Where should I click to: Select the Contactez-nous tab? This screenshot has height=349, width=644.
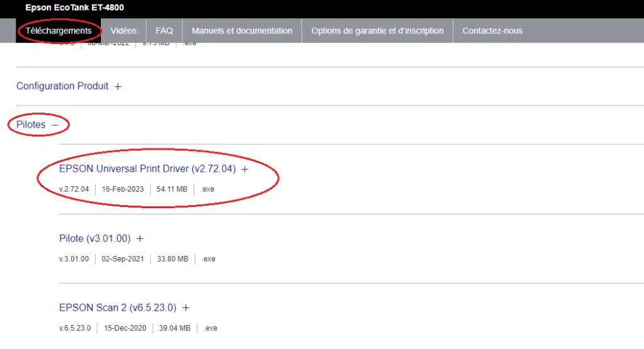(x=492, y=31)
